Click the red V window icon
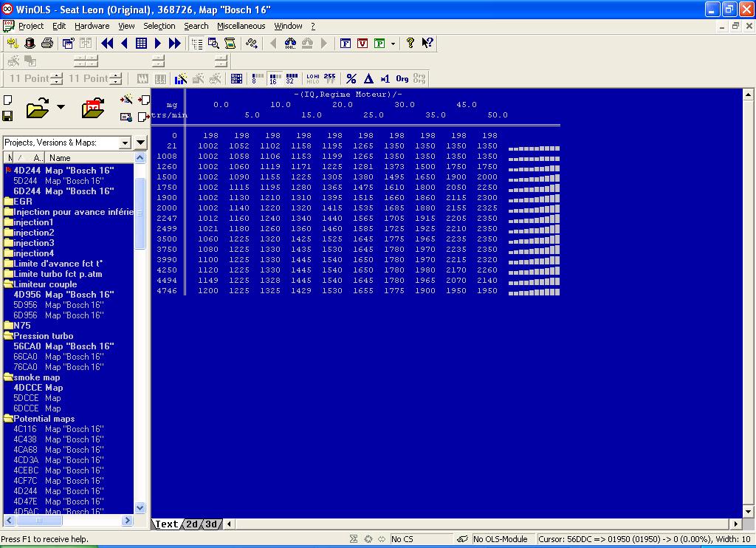The image size is (756, 548). click(362, 44)
